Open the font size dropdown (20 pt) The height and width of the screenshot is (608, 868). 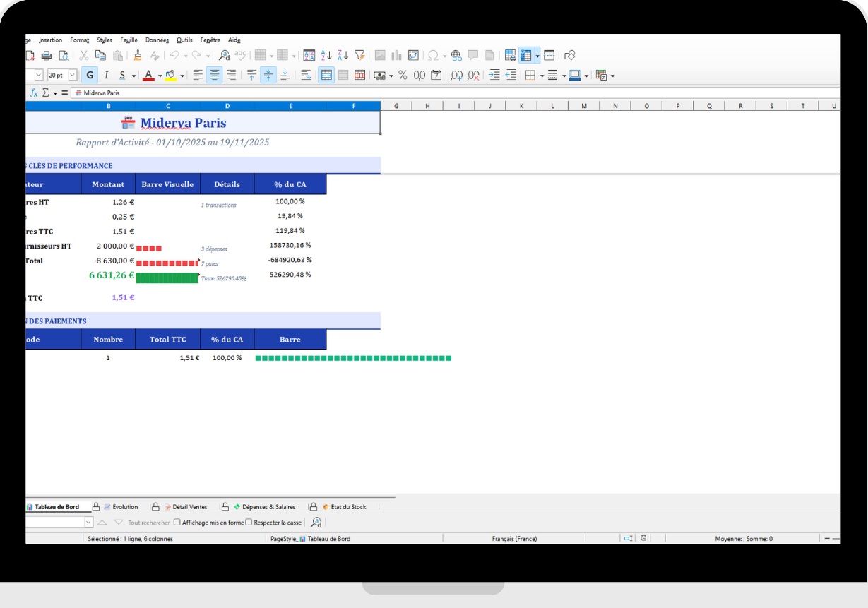pyautogui.click(x=72, y=75)
